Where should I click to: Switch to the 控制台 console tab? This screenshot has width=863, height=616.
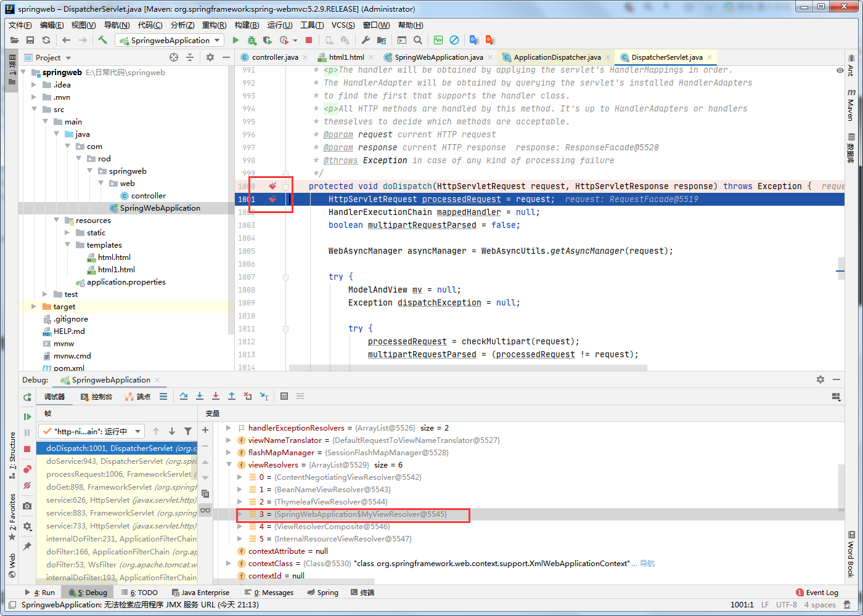(x=97, y=397)
